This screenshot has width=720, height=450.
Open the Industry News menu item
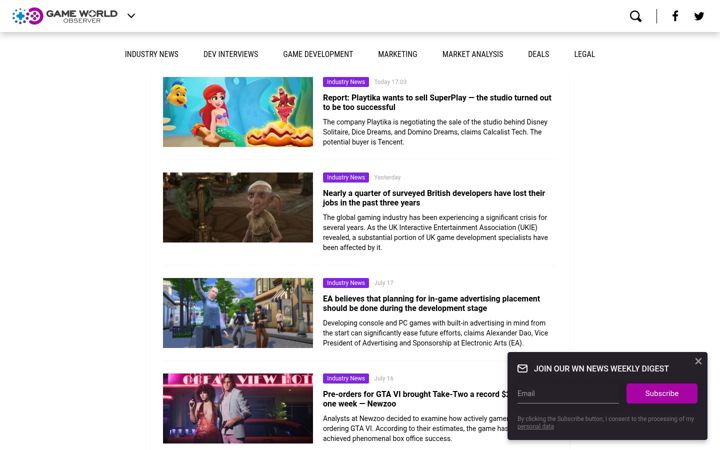click(x=152, y=54)
